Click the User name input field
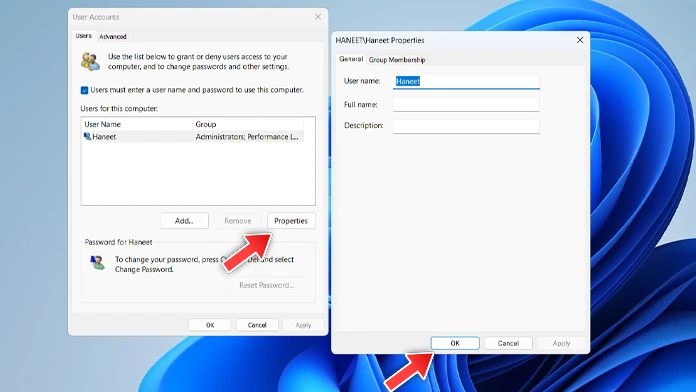Screen dimensions: 696x392 point(466,81)
